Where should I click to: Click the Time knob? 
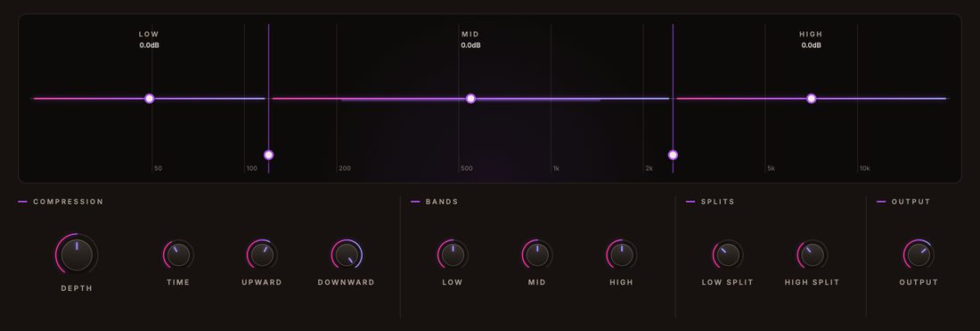179,254
